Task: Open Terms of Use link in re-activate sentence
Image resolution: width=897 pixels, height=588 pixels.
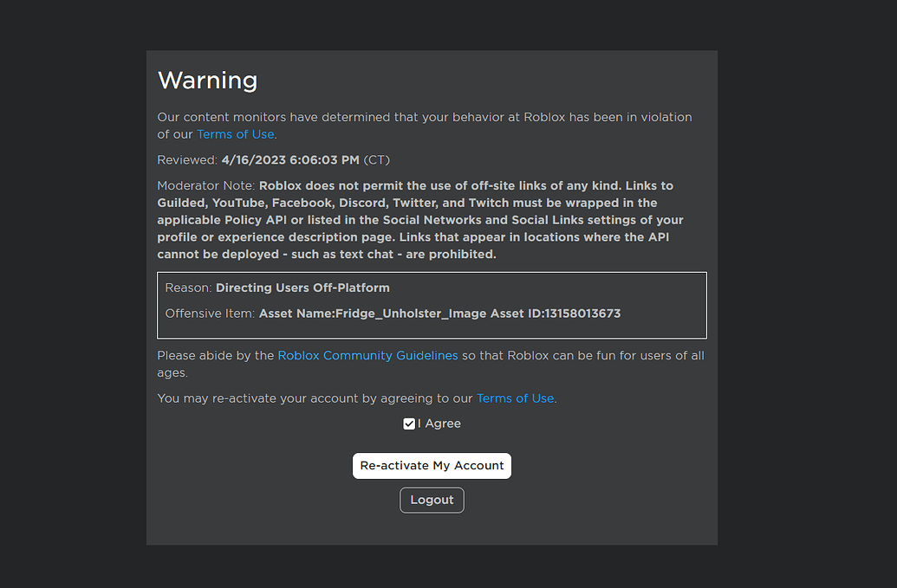Action: [516, 398]
